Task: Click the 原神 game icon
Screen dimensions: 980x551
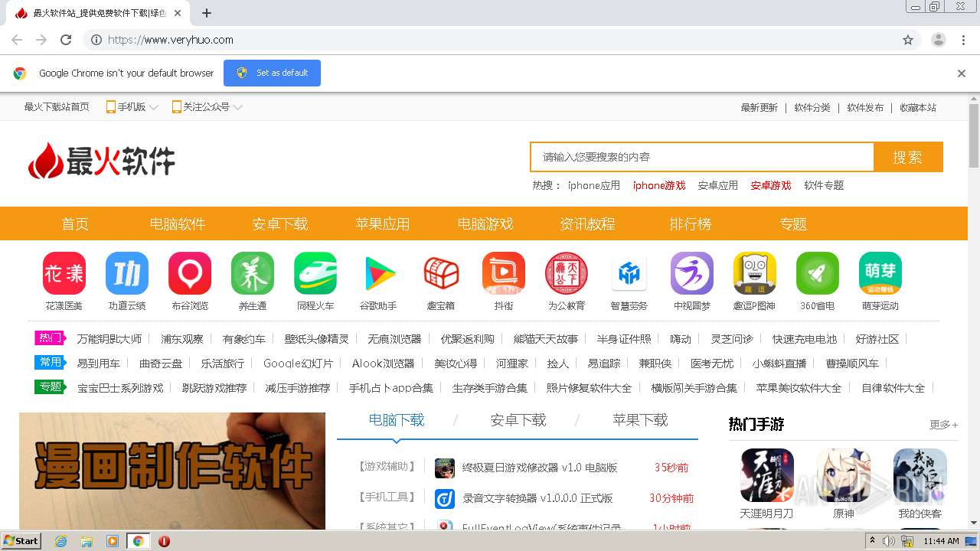Action: click(x=844, y=475)
